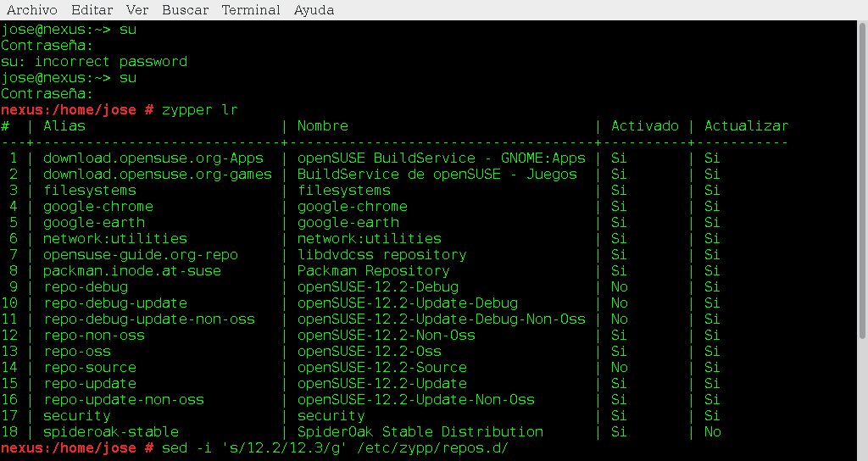Click alias 'repo-debug'
This screenshot has height=461, width=868.
tap(86, 286)
